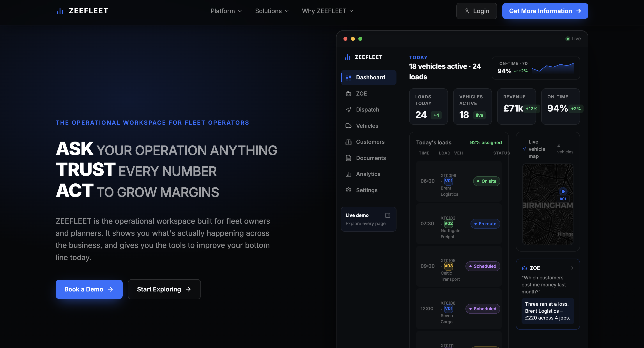Click the Revenue £71k stat card
Screen dimensions: 644x348
[x=516, y=106]
